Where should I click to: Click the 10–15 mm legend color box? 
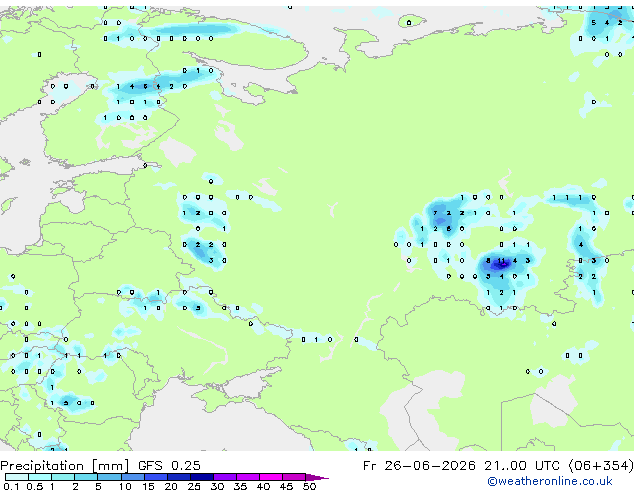(133, 477)
